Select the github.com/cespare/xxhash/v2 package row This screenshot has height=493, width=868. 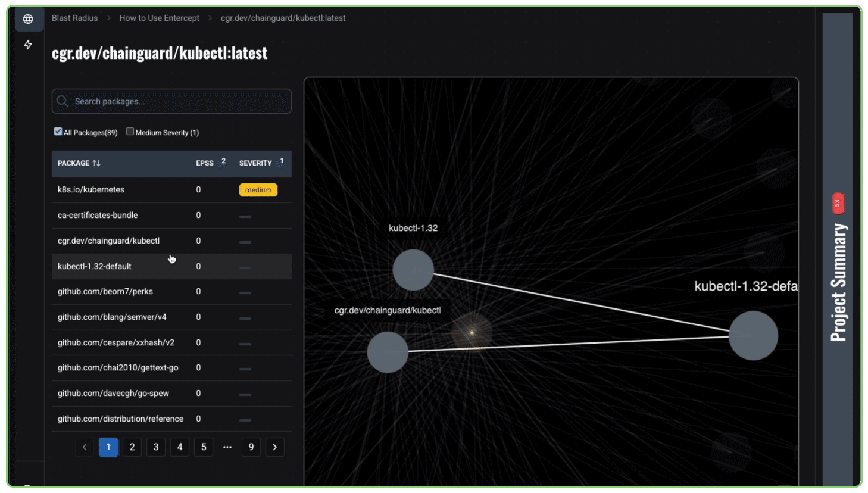171,343
